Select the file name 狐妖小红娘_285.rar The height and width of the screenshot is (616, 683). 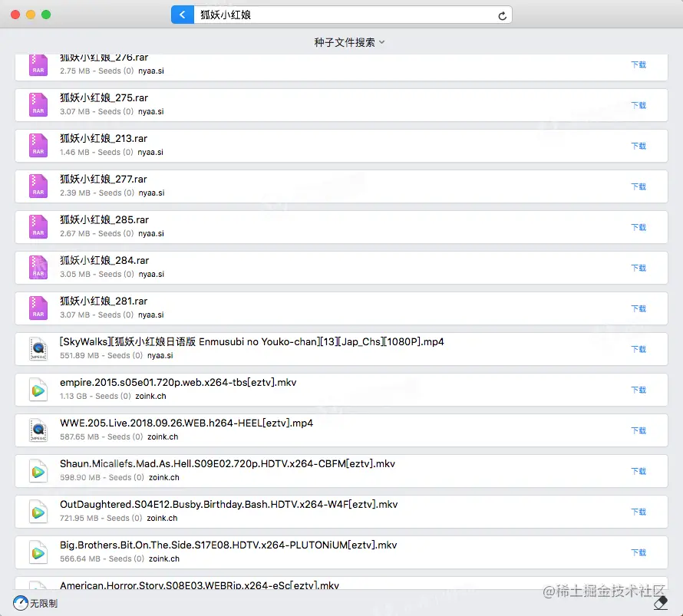[104, 220]
